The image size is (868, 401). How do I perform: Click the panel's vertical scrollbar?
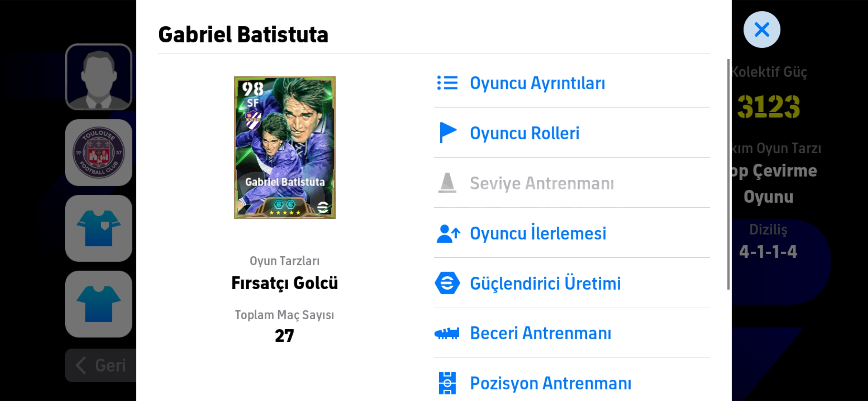point(728,175)
